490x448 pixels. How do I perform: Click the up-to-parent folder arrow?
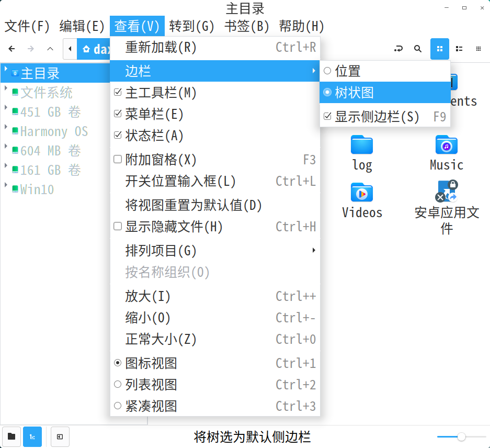[x=50, y=49]
